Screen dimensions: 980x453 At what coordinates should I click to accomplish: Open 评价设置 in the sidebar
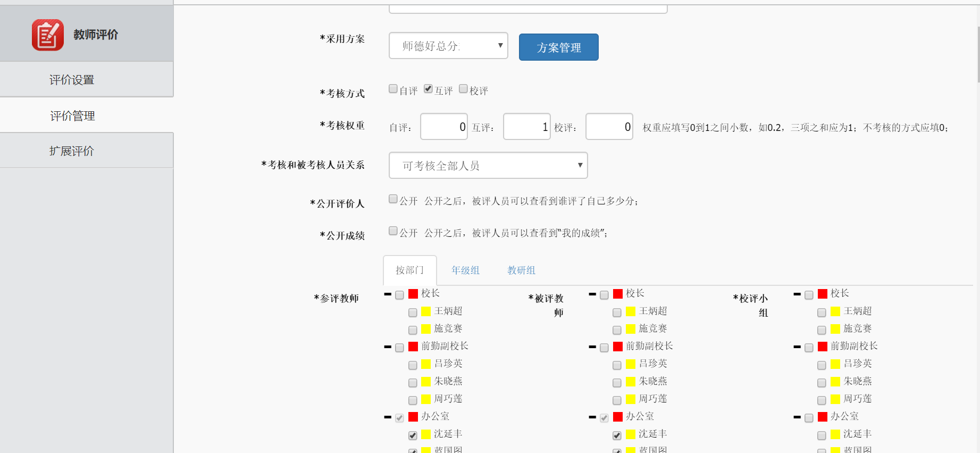72,80
